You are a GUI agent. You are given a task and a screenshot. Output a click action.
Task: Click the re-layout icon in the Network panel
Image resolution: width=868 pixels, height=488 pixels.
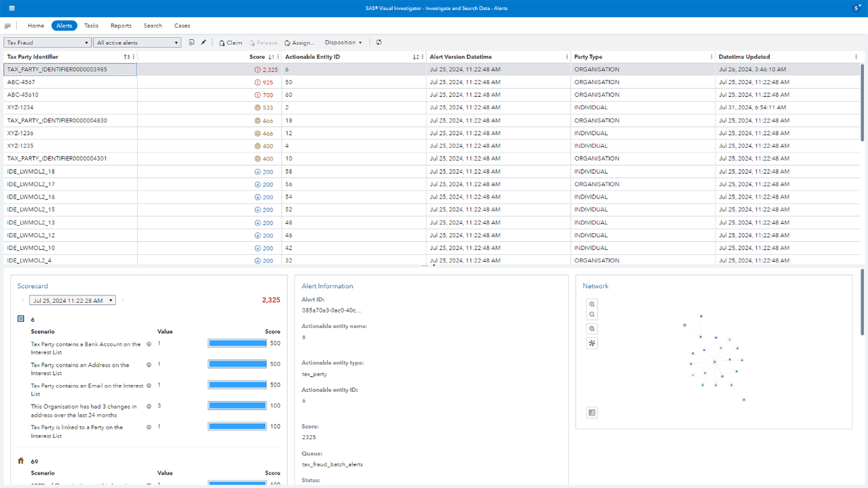coord(591,343)
